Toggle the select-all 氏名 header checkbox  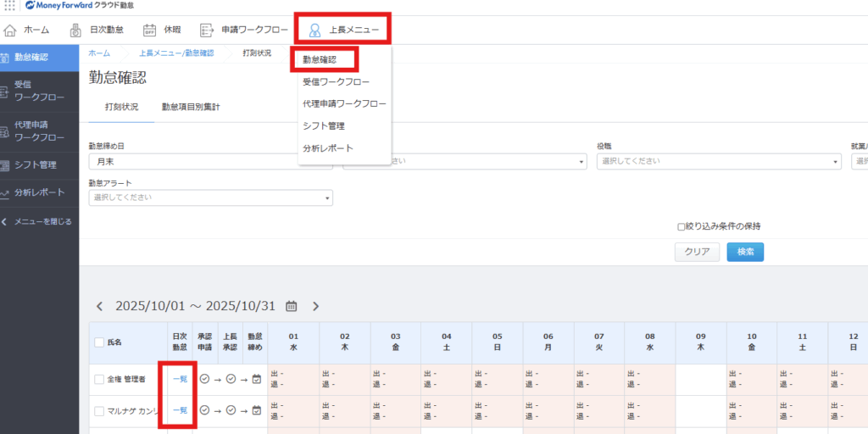(x=98, y=342)
